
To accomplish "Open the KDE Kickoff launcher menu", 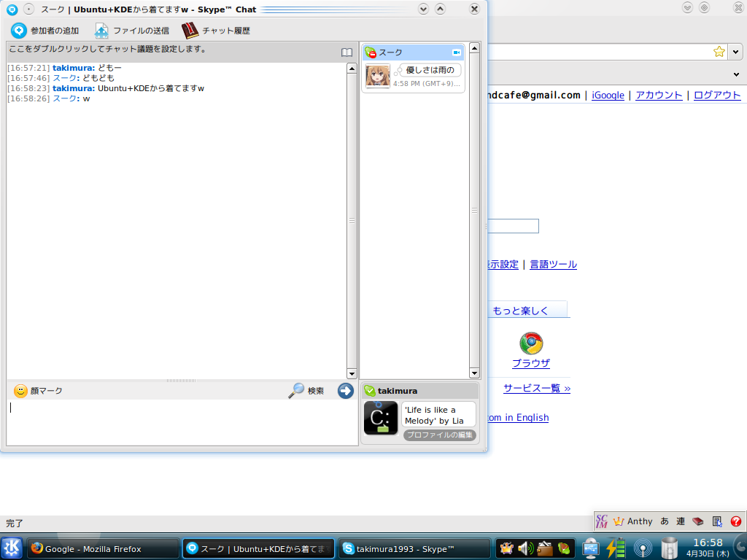I will point(12,548).
